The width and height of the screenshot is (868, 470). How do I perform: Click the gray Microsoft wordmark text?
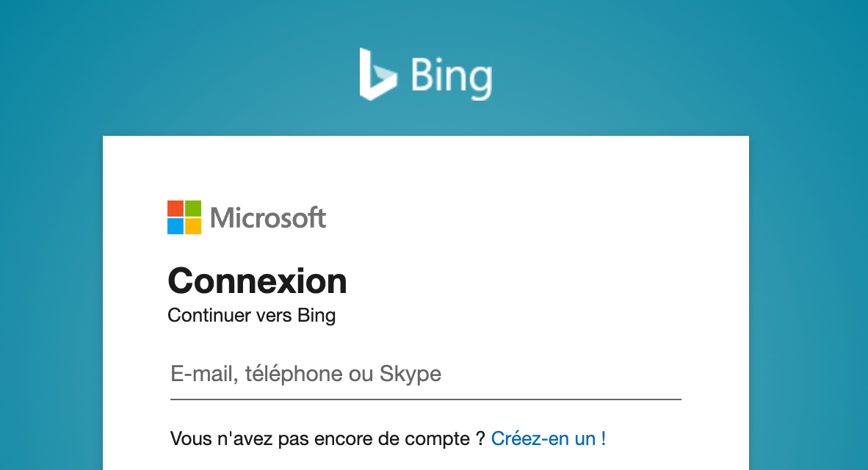(x=268, y=218)
